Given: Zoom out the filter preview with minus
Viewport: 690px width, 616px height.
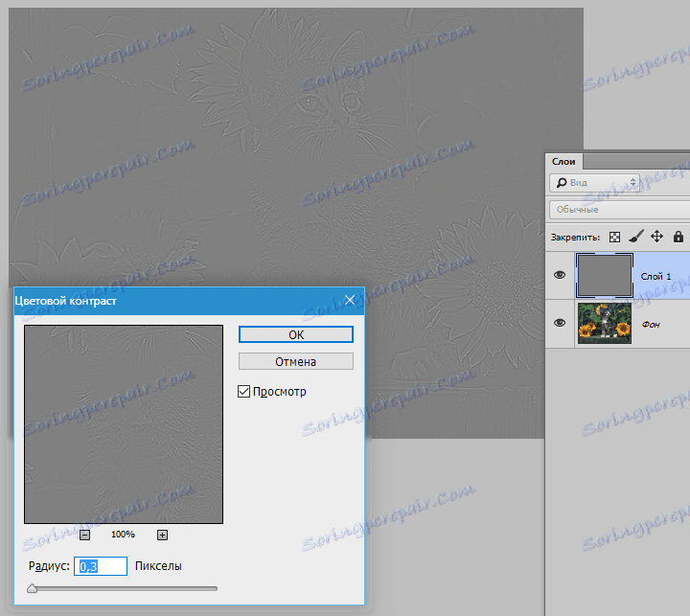Looking at the screenshot, I should 85,535.
